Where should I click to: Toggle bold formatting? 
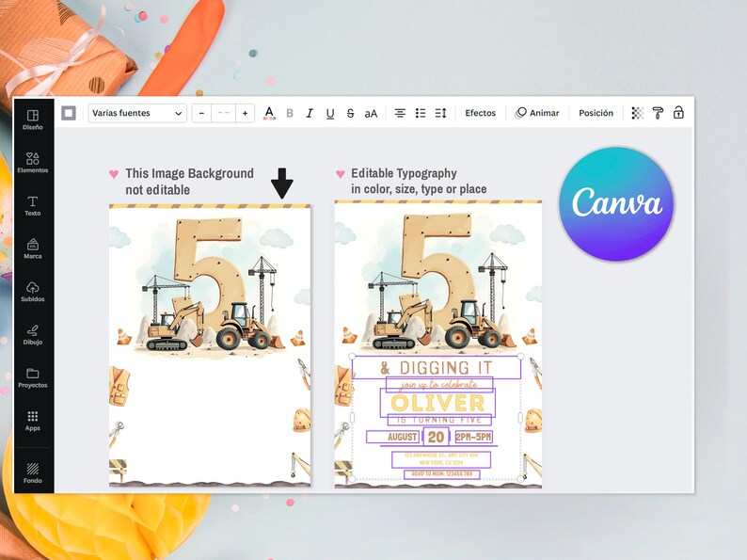[290, 113]
